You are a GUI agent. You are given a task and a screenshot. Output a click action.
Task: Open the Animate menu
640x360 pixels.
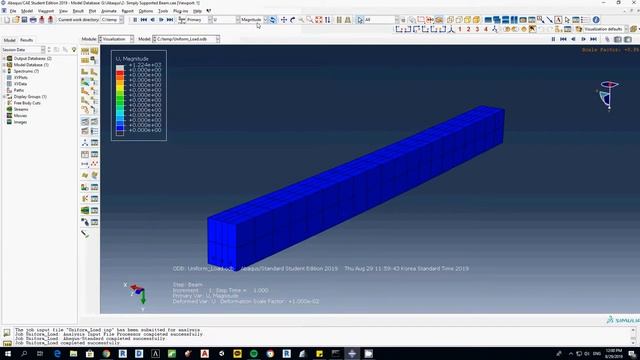click(109, 11)
